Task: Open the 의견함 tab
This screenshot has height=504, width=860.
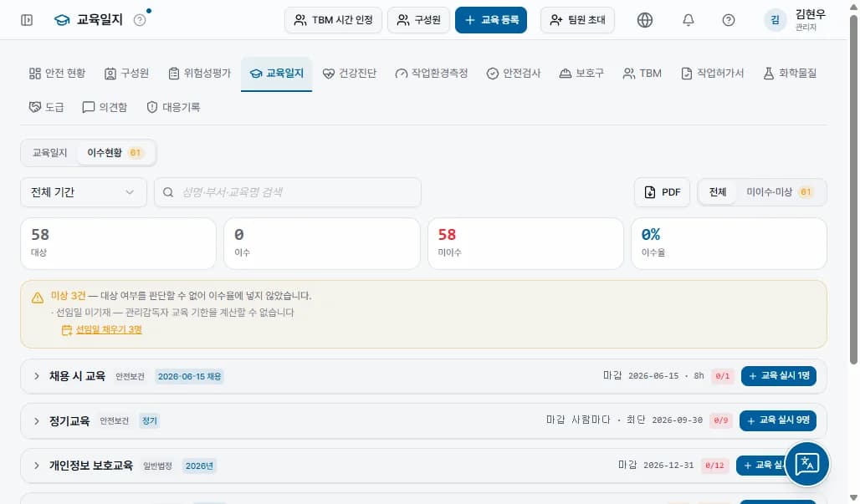Action: coord(105,107)
